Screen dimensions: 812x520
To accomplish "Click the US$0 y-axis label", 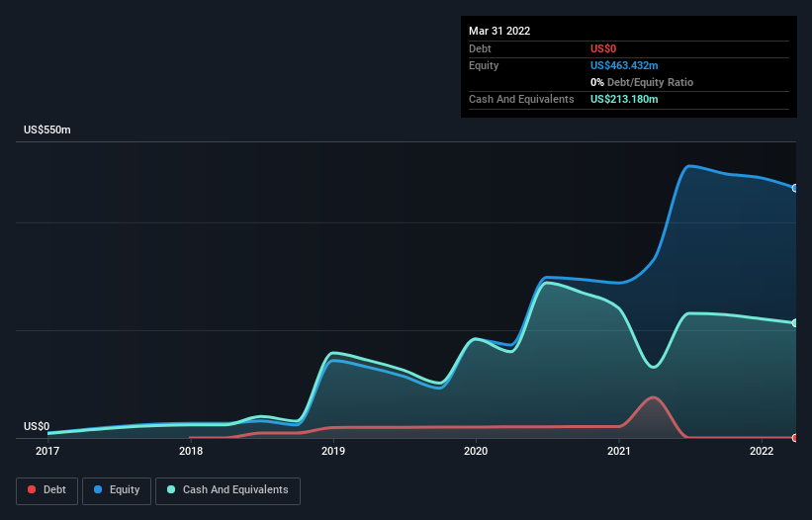I will [x=37, y=426].
